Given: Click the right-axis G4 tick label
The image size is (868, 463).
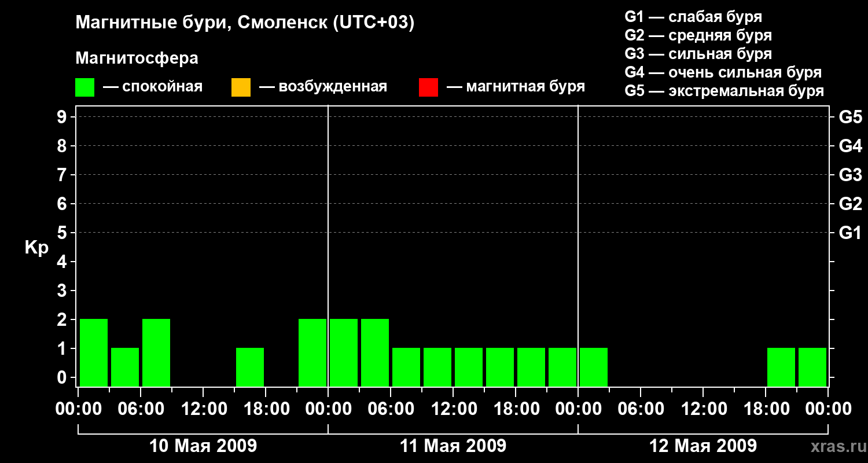Looking at the screenshot, I should [850, 146].
